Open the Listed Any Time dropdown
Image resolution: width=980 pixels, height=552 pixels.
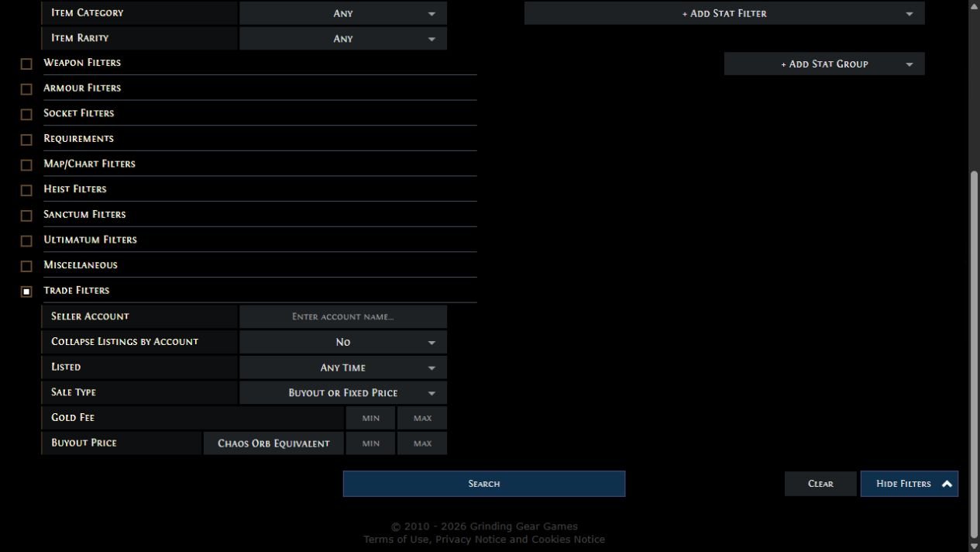click(x=343, y=367)
